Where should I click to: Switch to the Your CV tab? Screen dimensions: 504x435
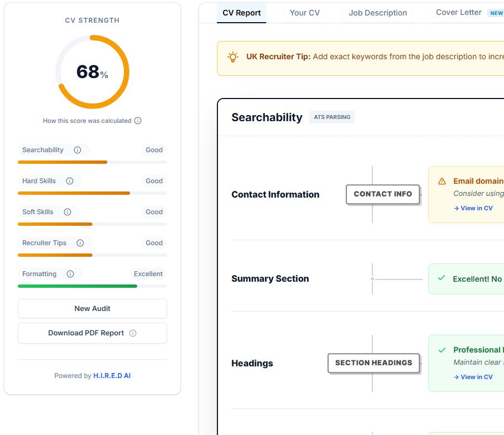pyautogui.click(x=304, y=13)
